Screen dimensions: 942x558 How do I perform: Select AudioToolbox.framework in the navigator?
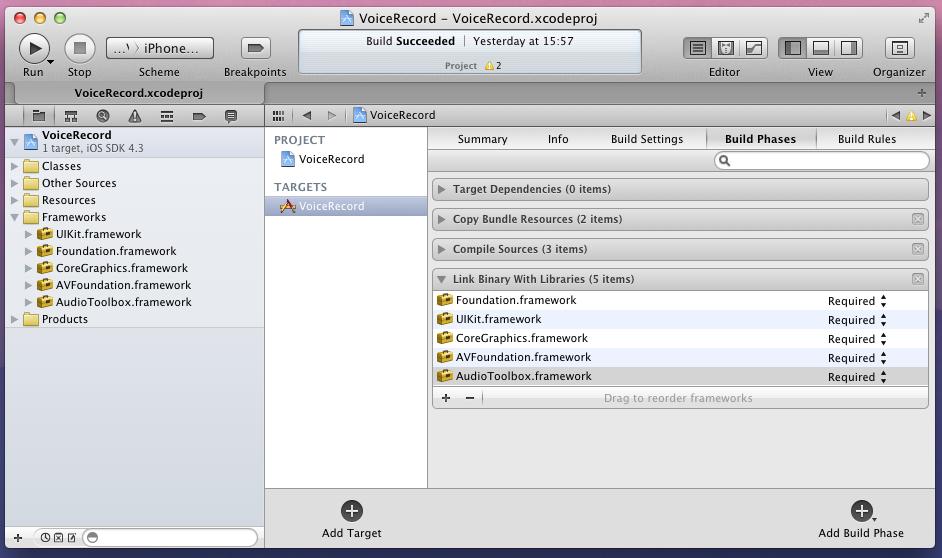tap(124, 302)
